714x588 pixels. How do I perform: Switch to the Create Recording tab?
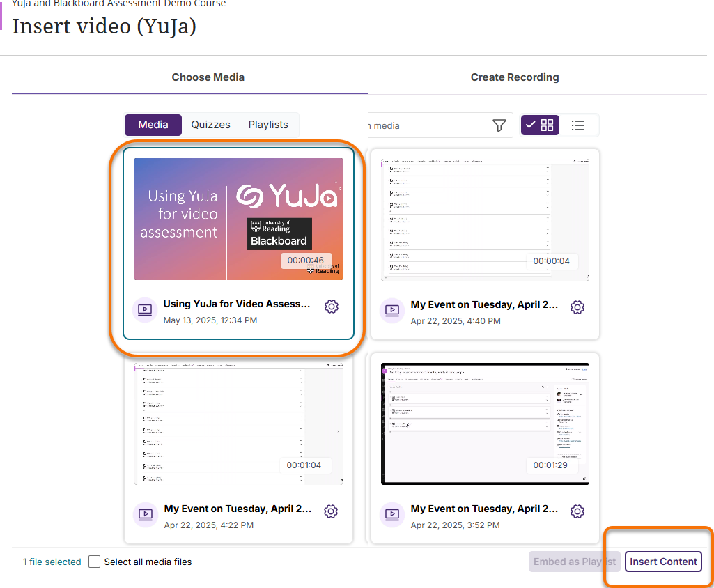pyautogui.click(x=515, y=77)
